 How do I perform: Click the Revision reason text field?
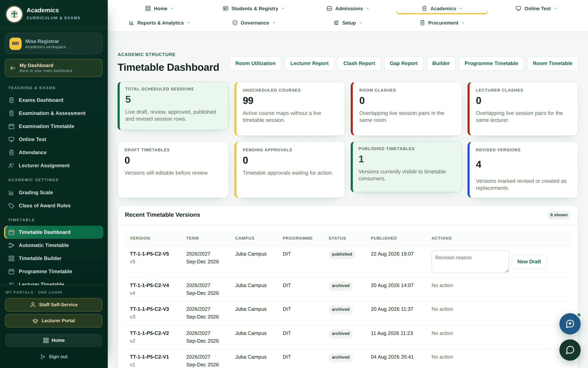[x=470, y=262]
